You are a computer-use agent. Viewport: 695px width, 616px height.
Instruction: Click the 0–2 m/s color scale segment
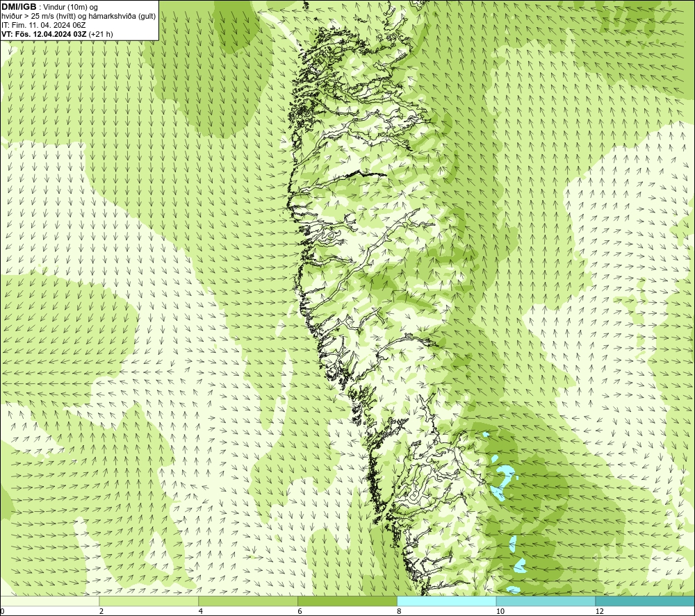coord(49,601)
